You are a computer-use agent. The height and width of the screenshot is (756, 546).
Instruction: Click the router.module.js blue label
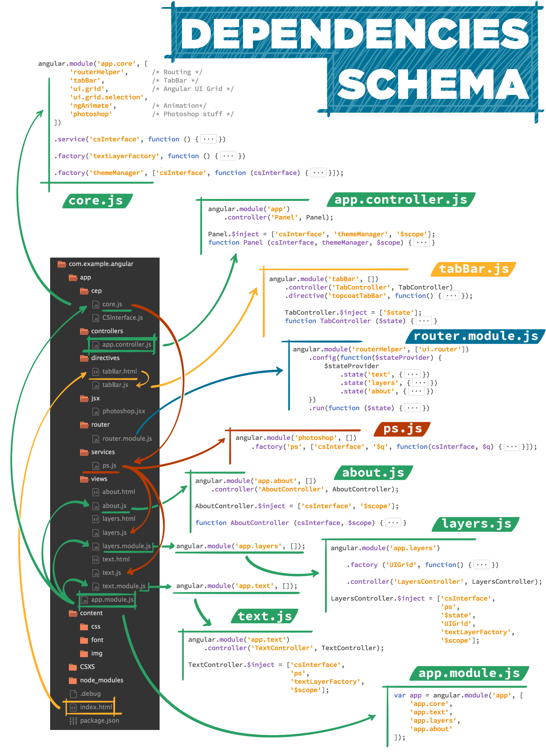point(476,336)
